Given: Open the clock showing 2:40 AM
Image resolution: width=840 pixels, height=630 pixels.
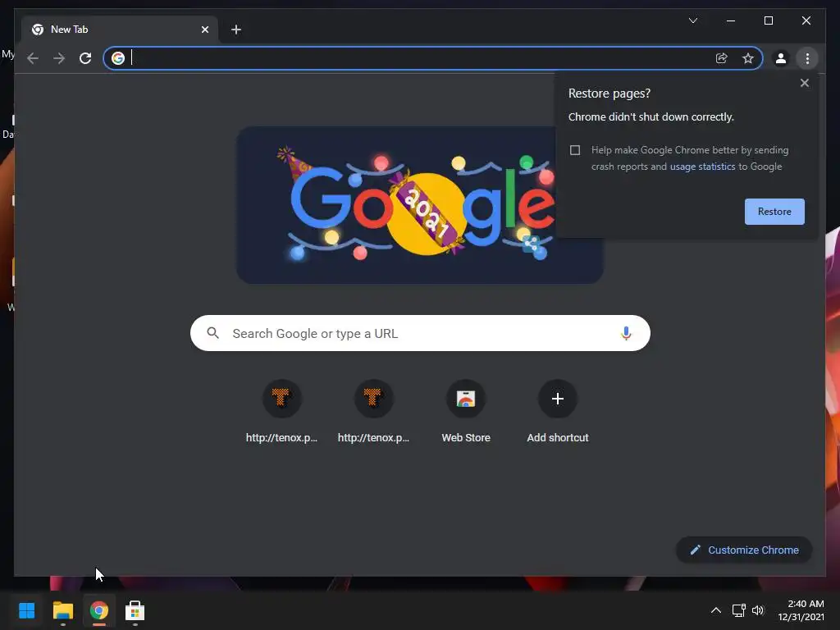Looking at the screenshot, I should (x=801, y=610).
